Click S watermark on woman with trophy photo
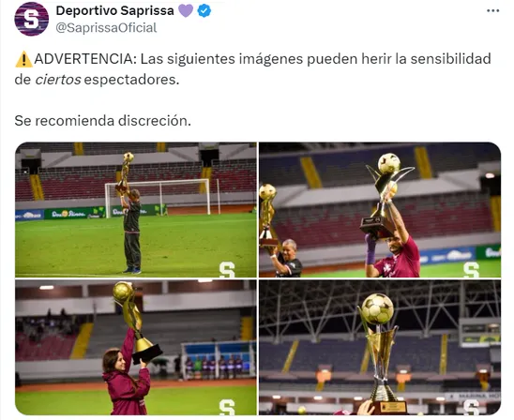 227,407
